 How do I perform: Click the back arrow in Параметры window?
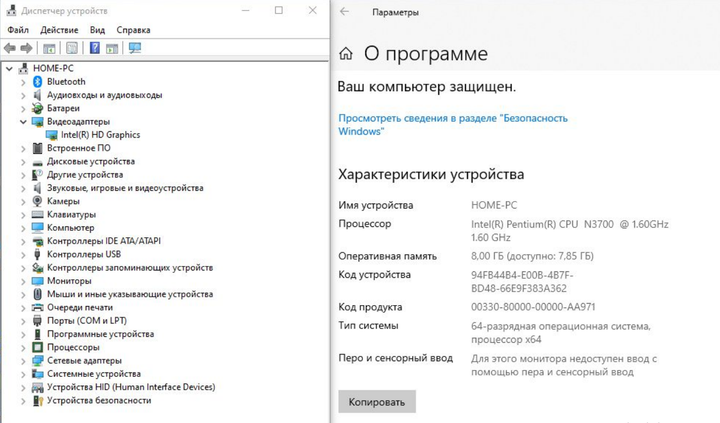[345, 12]
